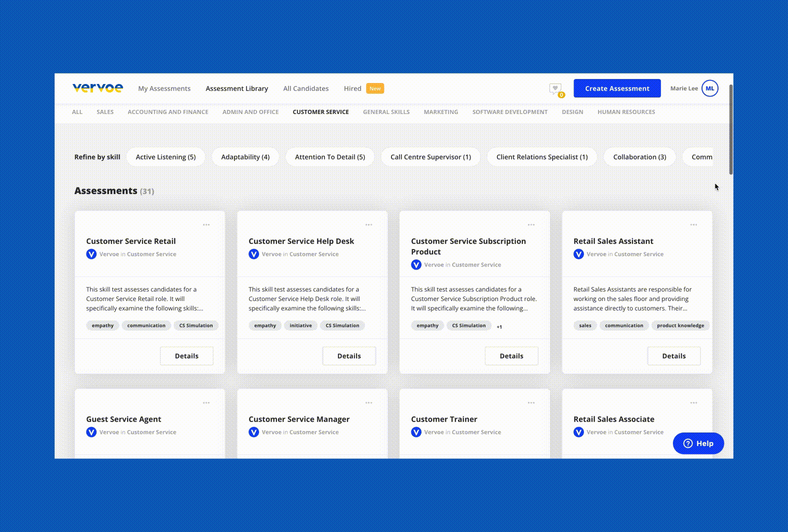Switch to Admin and Office category
Screen dimensions: 788x532
point(250,112)
